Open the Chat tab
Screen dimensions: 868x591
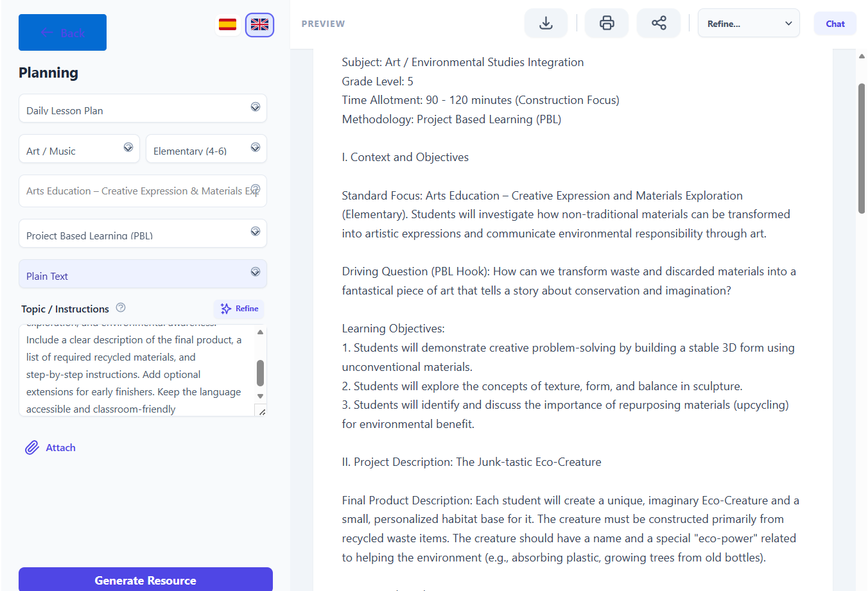(x=835, y=24)
